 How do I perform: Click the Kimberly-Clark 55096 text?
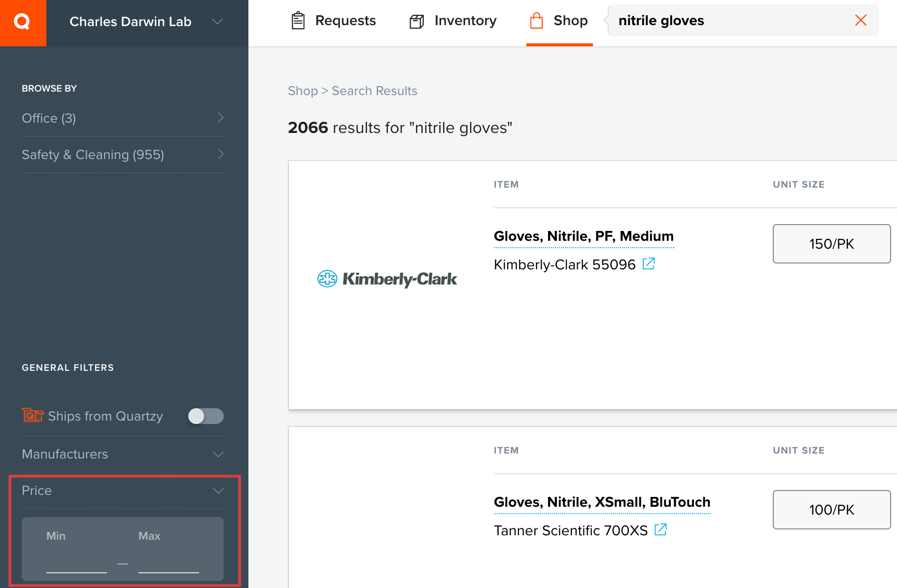pyautogui.click(x=564, y=264)
